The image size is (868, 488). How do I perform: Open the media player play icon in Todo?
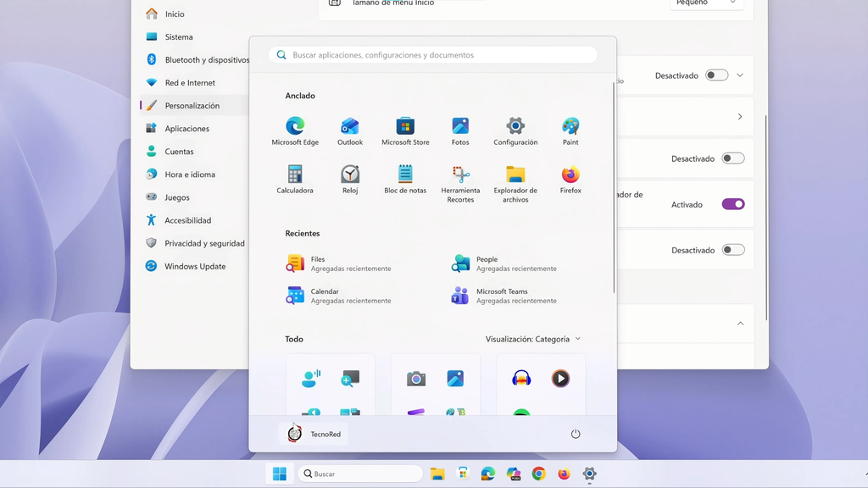tap(560, 379)
